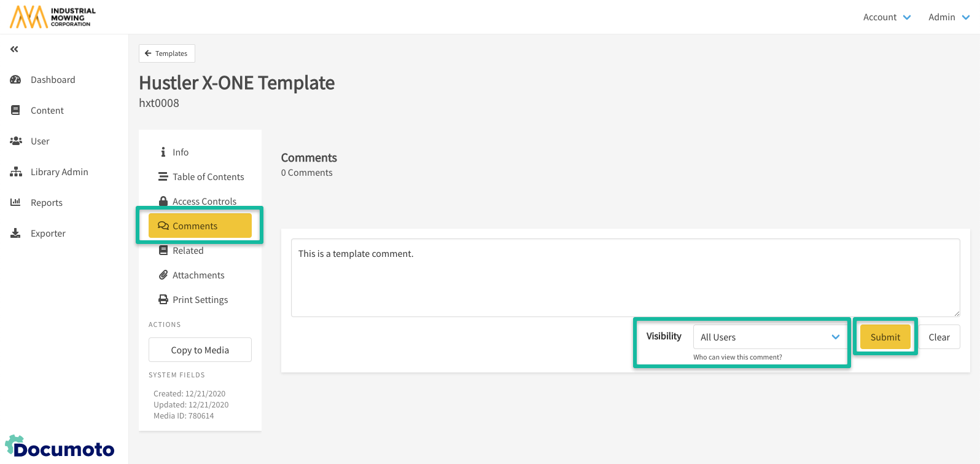The image size is (980, 464).
Task: Expand the Admin menu
Action: 948,17
